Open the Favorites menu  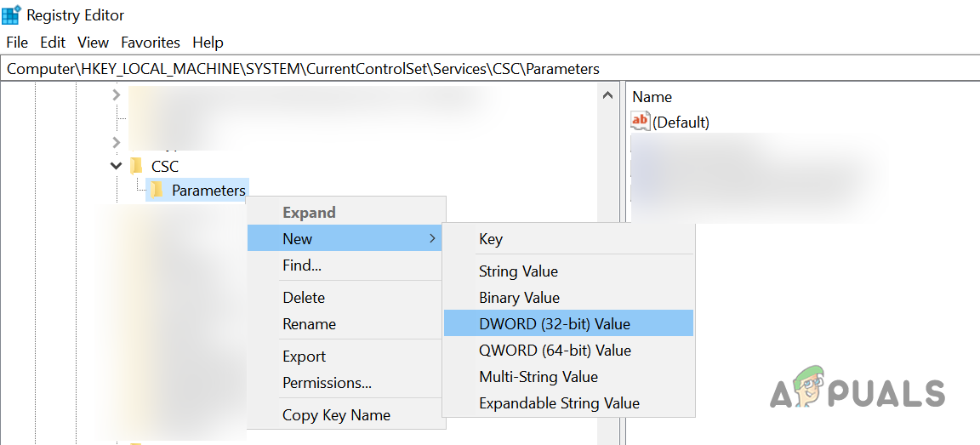tap(151, 43)
